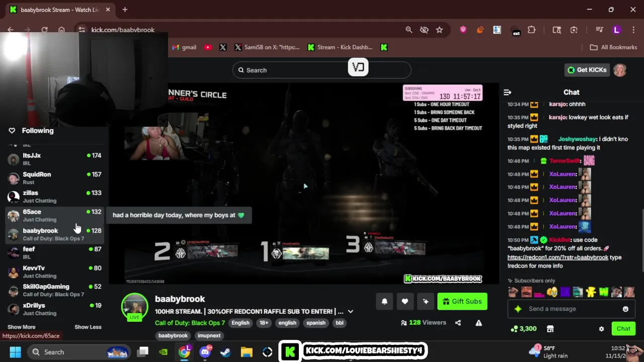The width and height of the screenshot is (644, 362).
Task: Open the SamiSB on X bookmark
Action: (x=267, y=47)
